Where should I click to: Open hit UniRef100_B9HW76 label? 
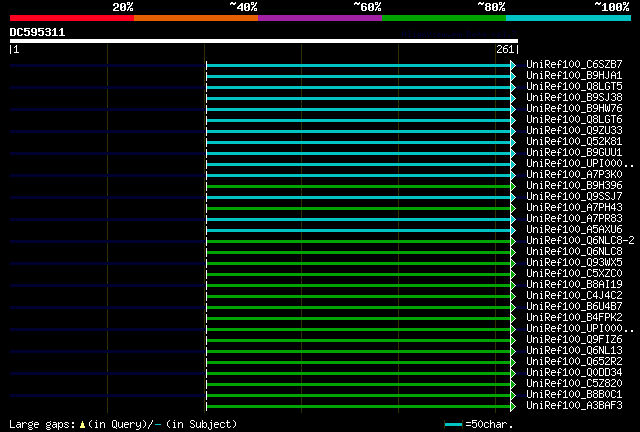tap(574, 108)
